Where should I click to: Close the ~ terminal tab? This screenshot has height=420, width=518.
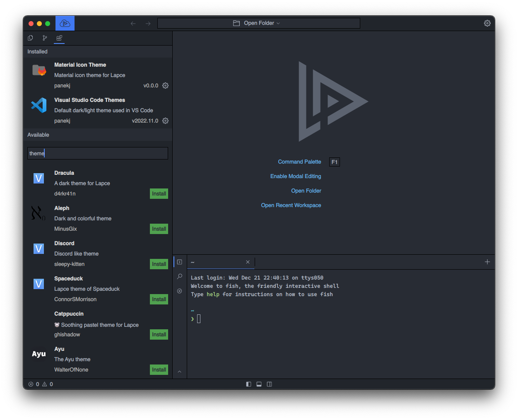tap(248, 262)
